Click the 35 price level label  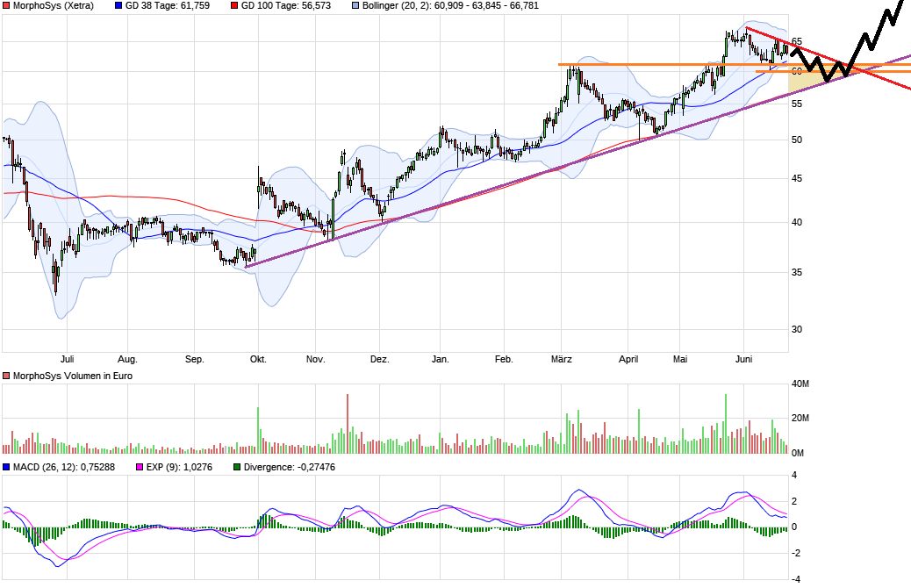[797, 273]
